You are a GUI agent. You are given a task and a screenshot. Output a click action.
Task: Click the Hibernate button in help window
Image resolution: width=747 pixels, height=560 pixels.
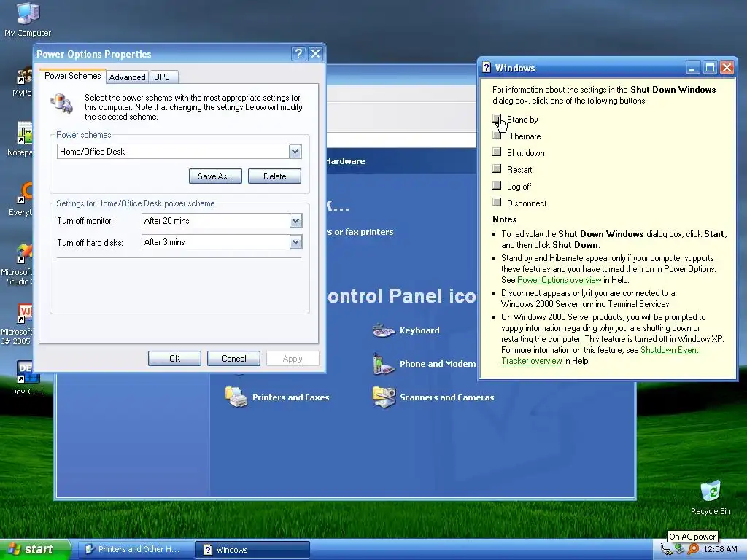(x=497, y=135)
